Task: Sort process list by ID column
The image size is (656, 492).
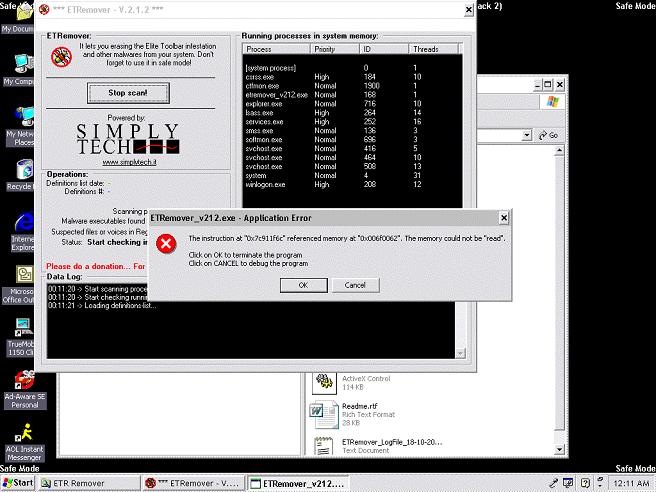Action: click(x=384, y=49)
